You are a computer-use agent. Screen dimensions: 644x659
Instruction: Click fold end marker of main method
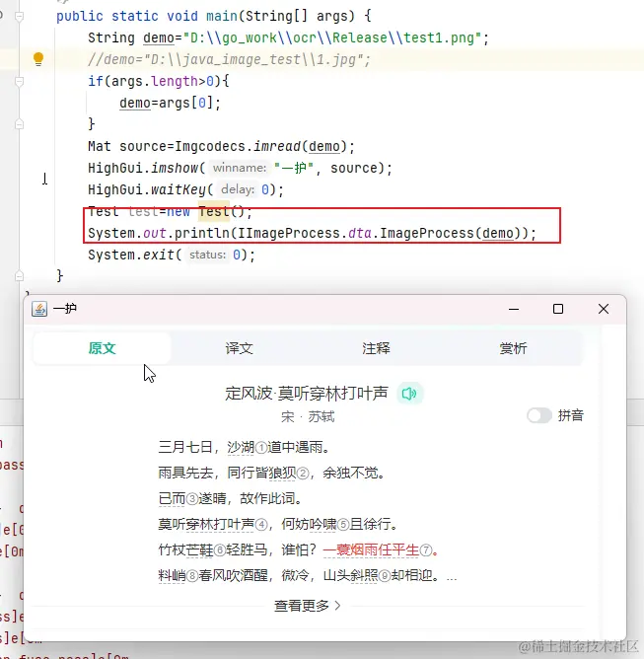[19, 276]
